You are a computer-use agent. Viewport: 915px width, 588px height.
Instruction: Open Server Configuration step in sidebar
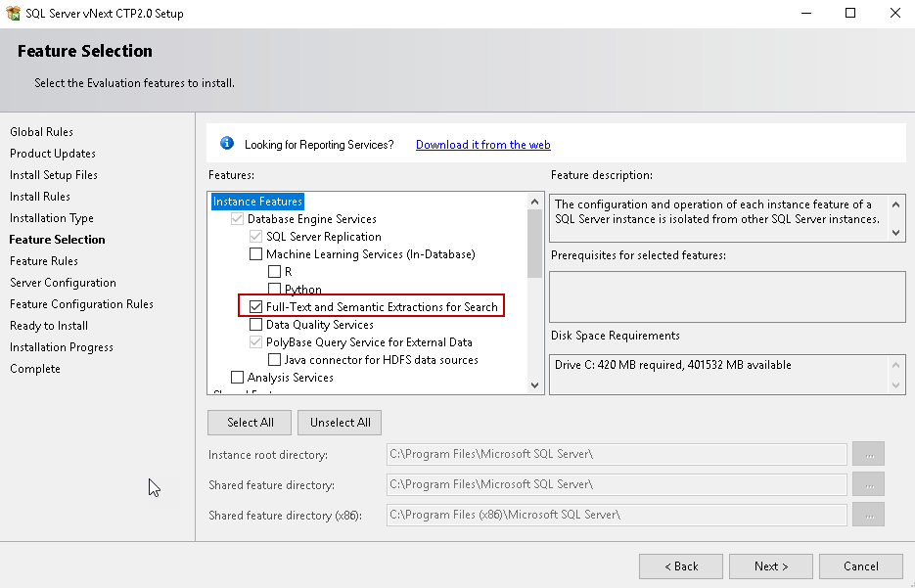tap(63, 283)
